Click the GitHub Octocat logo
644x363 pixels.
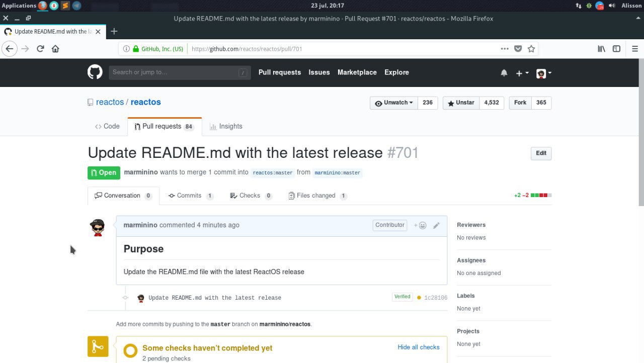(x=95, y=72)
